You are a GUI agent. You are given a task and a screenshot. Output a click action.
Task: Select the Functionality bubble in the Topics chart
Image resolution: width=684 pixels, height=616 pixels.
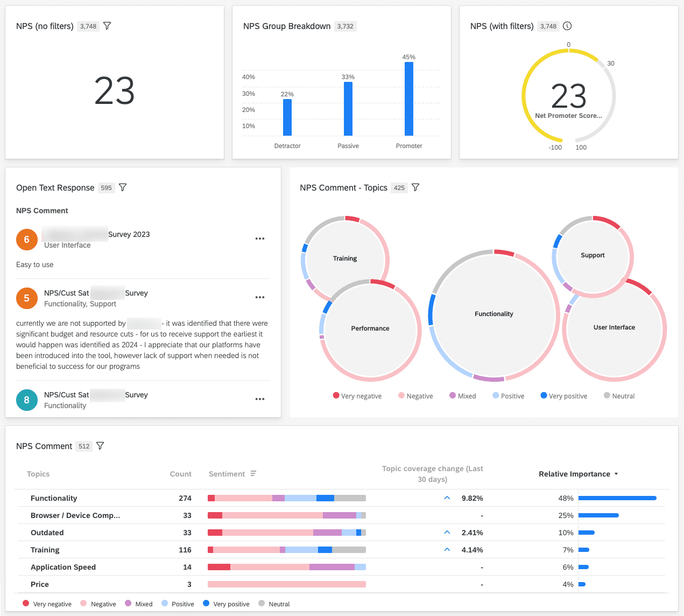click(493, 313)
